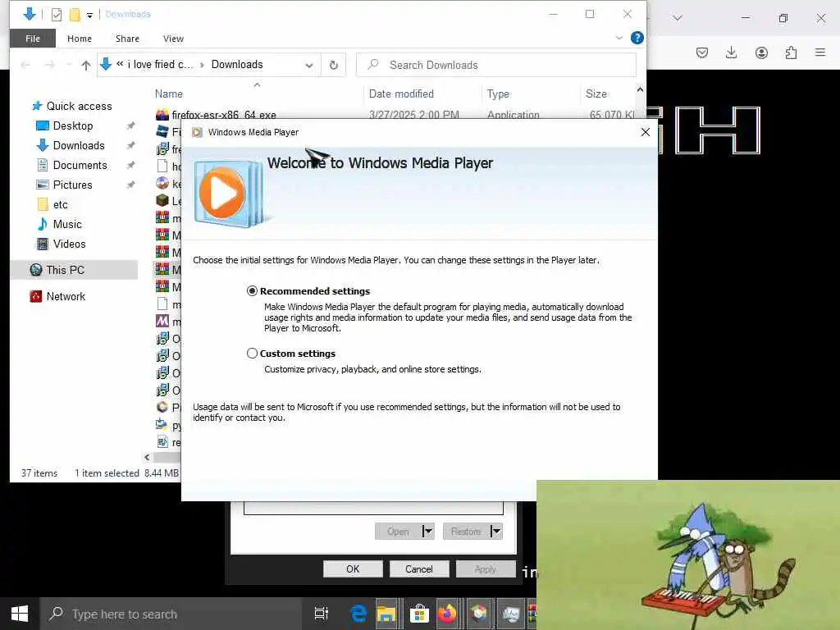840x630 pixels.
Task: Open Task View from taskbar
Action: (322, 614)
